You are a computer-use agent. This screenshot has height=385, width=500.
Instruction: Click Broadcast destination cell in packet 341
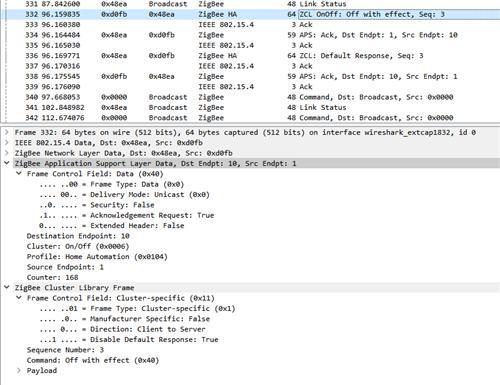(168, 107)
